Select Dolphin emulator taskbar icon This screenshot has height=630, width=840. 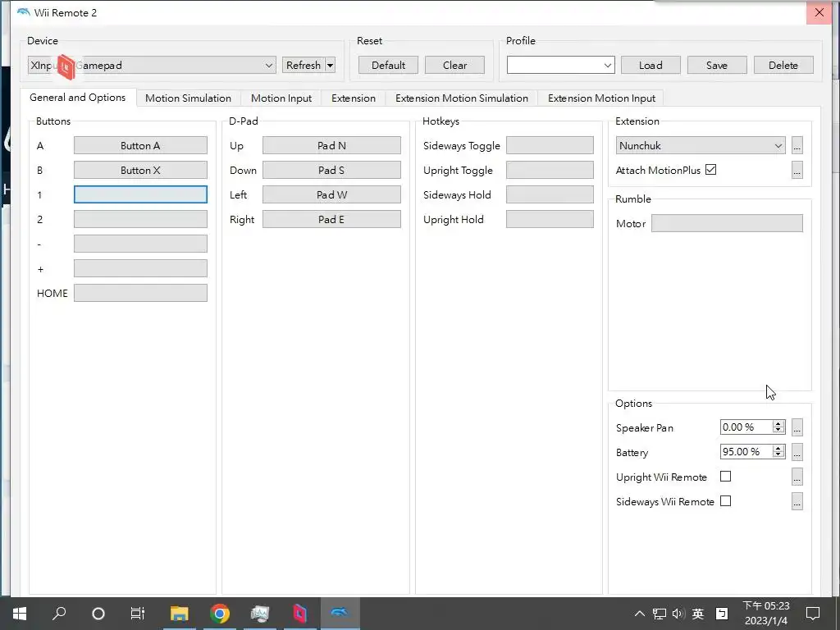pos(340,612)
